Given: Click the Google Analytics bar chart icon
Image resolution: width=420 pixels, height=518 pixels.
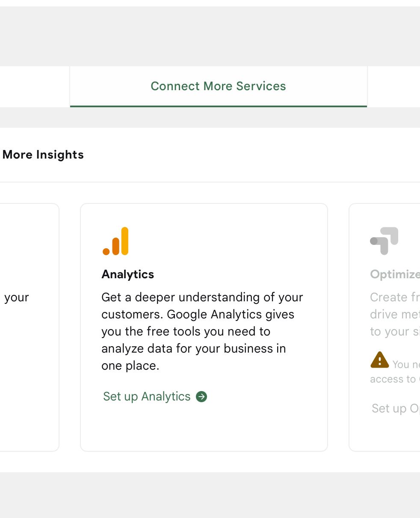Looking at the screenshot, I should pyautogui.click(x=115, y=241).
